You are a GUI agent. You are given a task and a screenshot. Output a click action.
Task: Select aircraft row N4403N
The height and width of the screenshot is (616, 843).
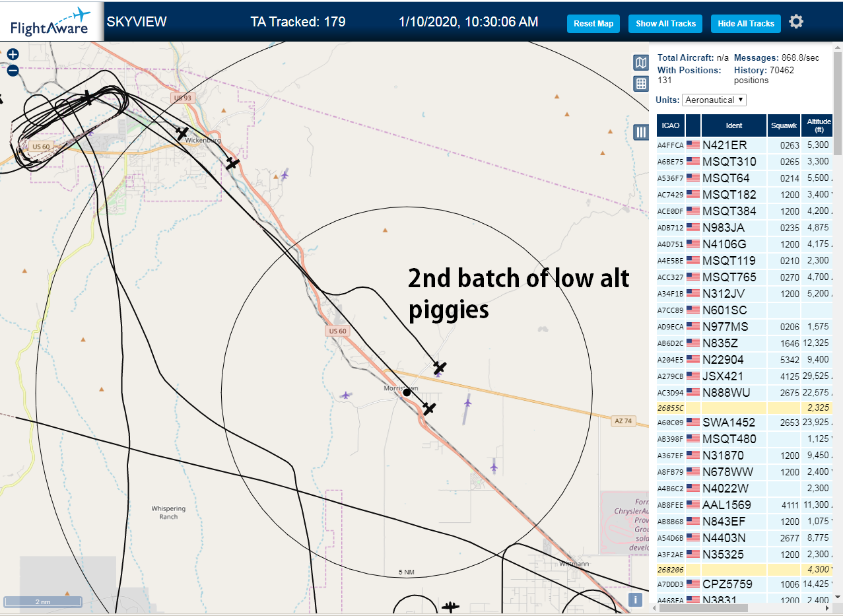pyautogui.click(x=745, y=538)
